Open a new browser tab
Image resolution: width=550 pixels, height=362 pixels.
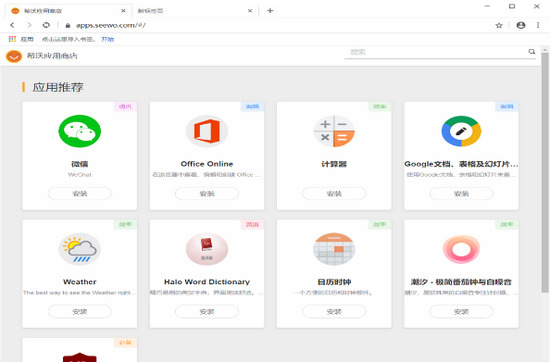(270, 11)
